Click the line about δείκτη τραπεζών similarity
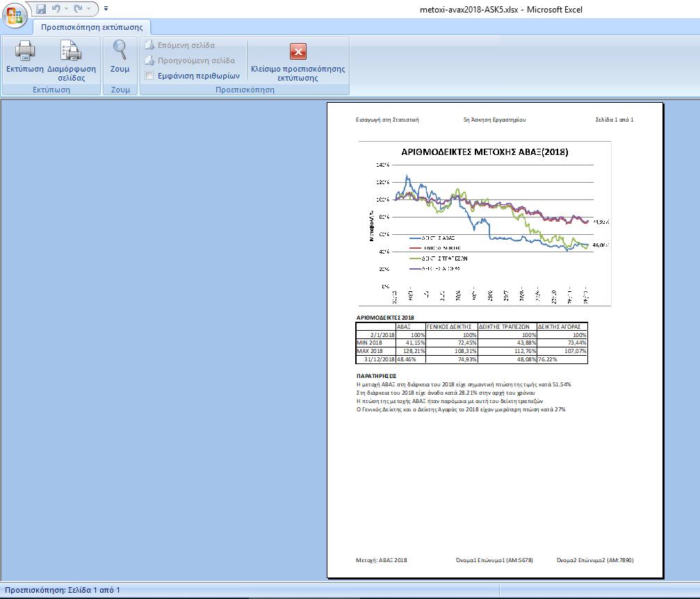Image resolution: width=700 pixels, height=599 pixels. (450, 401)
